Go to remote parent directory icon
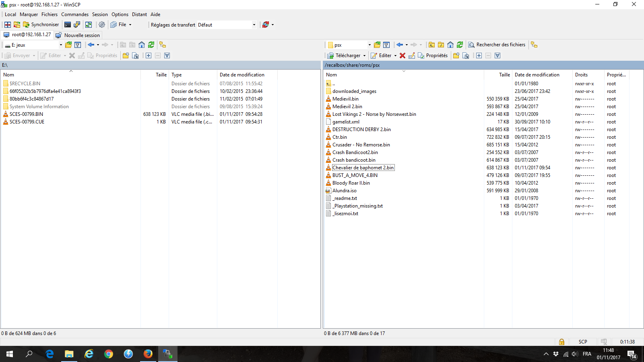Image resolution: width=644 pixels, height=362 pixels. coord(431,45)
